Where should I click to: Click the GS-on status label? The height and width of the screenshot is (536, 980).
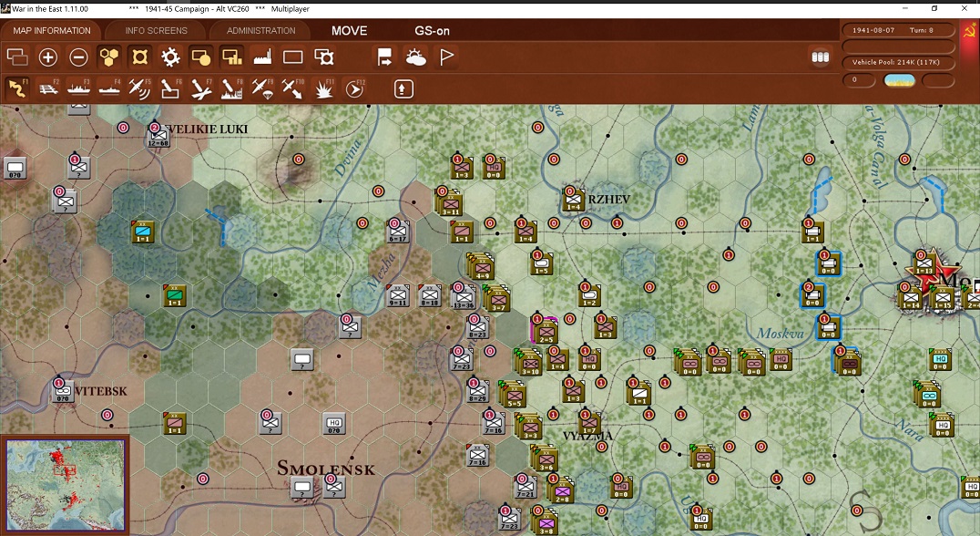[x=432, y=31]
